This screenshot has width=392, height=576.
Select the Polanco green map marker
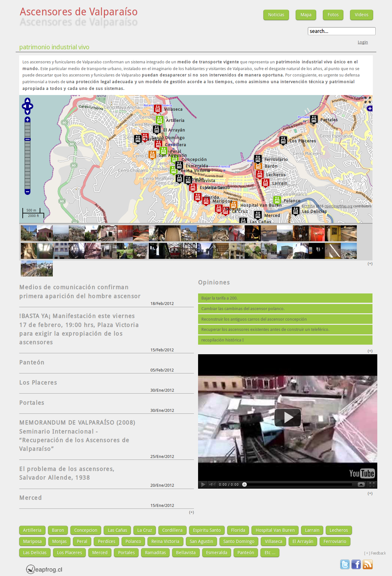[x=277, y=200]
